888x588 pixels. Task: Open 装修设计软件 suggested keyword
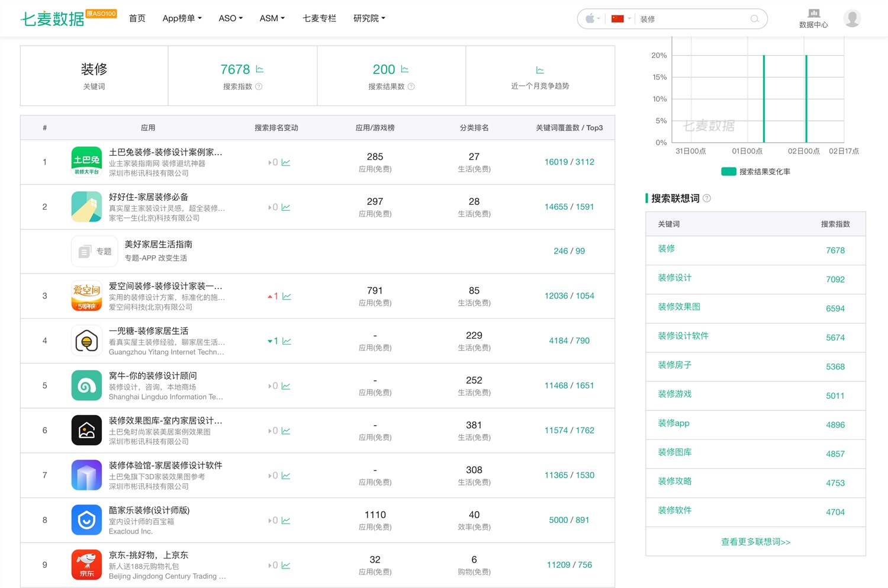click(683, 336)
